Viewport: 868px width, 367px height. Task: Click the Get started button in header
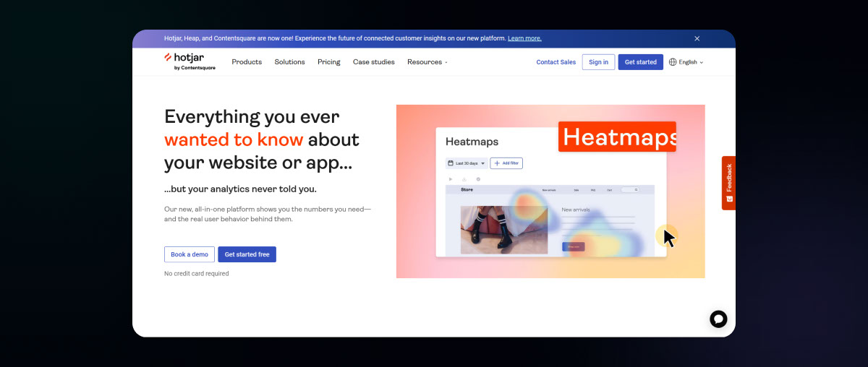pos(641,62)
